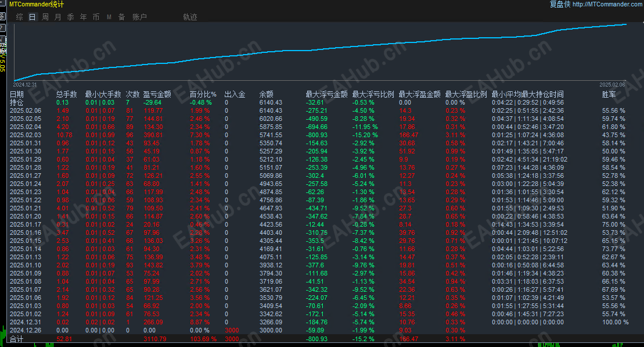The image size is (644, 347).
Task: Open the 币 currency tab
Action: [x=96, y=17]
